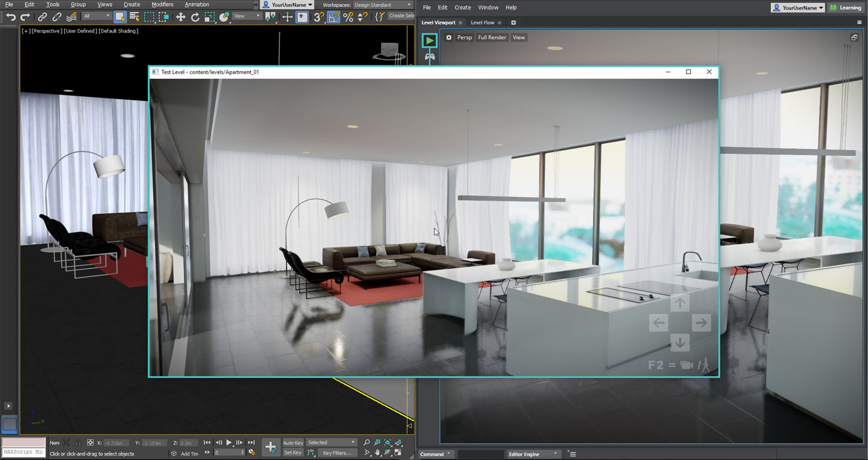Click the Select by Name icon
Viewport: 868px width, 460px height.
click(x=134, y=17)
